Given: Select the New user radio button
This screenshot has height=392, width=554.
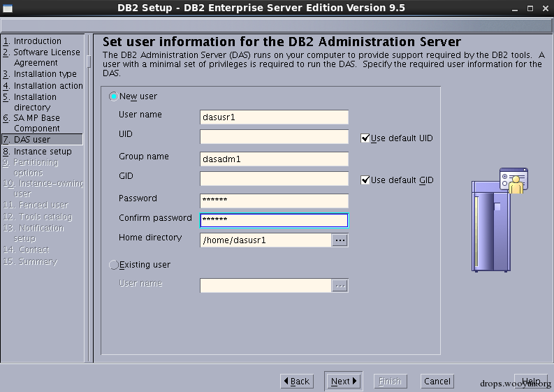Looking at the screenshot, I should pos(113,96).
